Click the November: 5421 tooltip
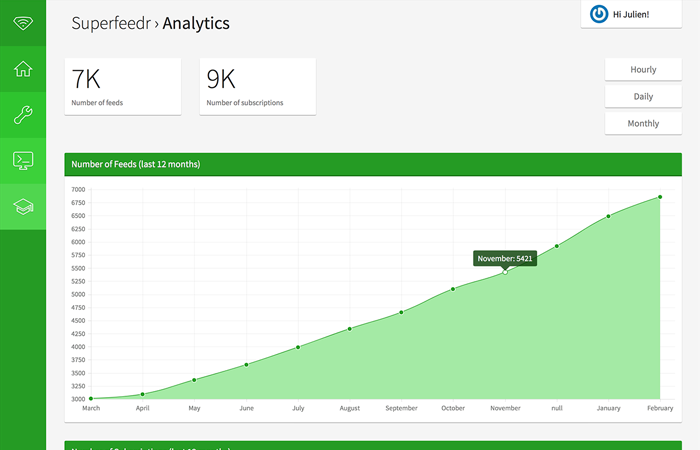Screen dimensions: 700x450 click(505, 258)
